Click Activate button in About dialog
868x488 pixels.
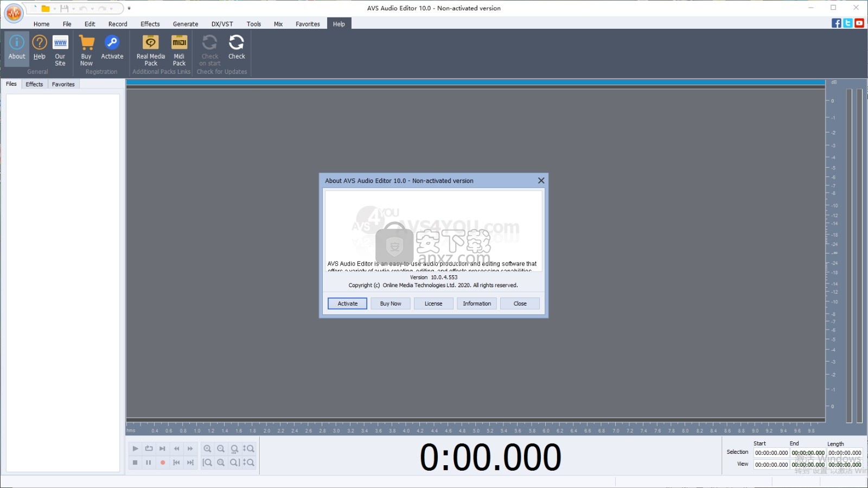[x=348, y=303]
